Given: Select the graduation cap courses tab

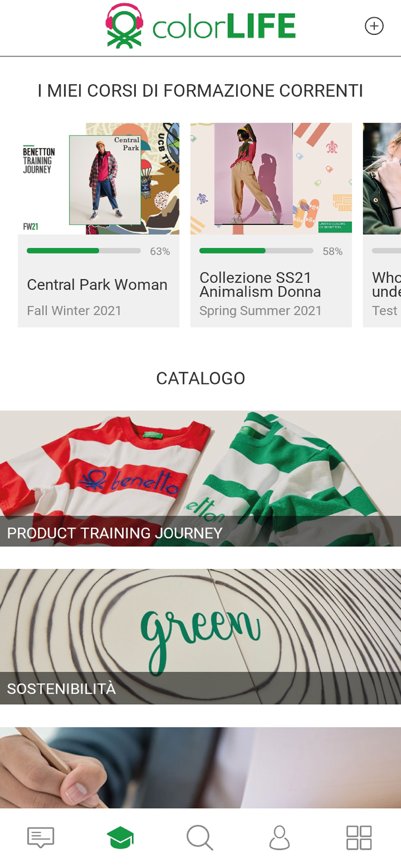Looking at the screenshot, I should pyautogui.click(x=121, y=838).
